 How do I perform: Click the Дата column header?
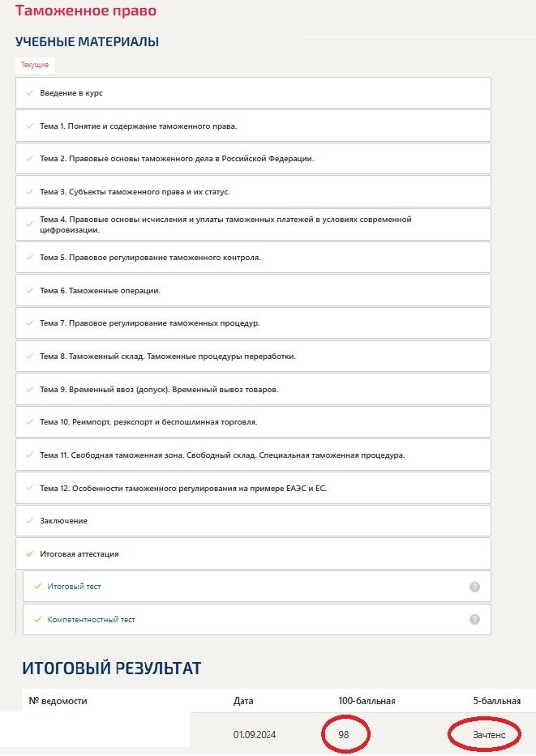tap(243, 701)
